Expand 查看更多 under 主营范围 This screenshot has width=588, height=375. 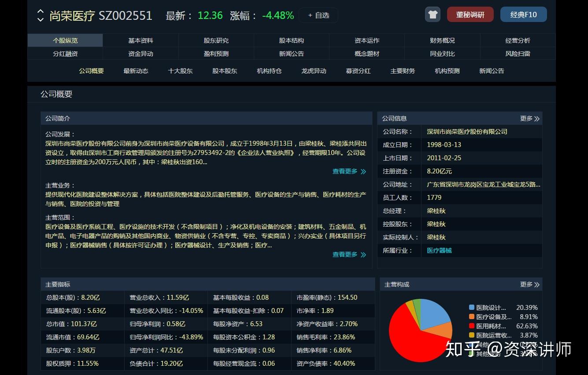(x=349, y=254)
